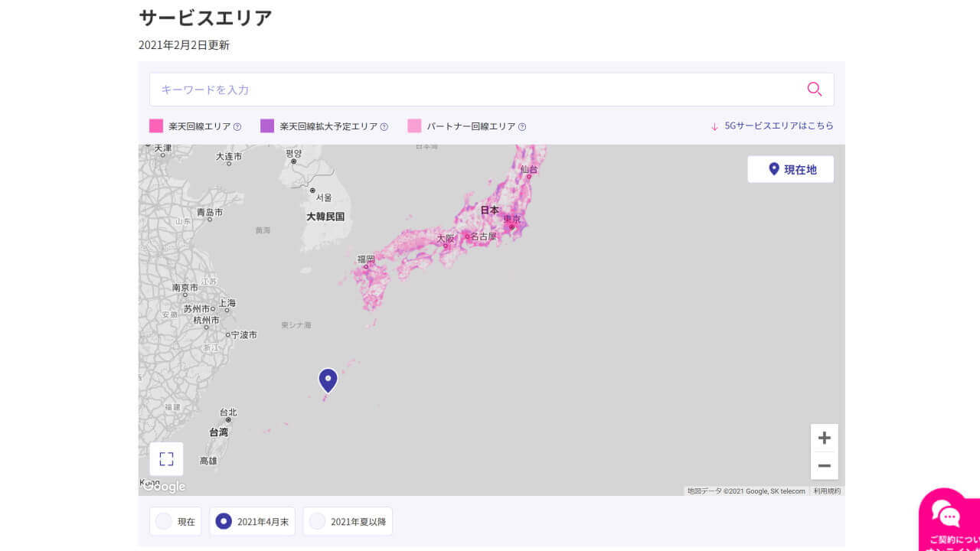Open the help tooltip for 楽天回線拡大予定エリア

pos(385,126)
